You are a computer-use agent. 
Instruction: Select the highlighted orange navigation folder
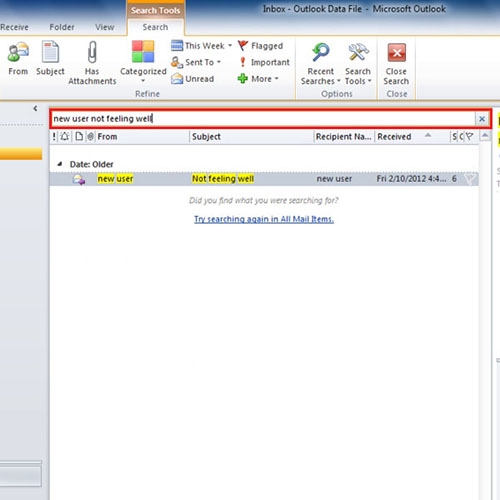point(21,154)
